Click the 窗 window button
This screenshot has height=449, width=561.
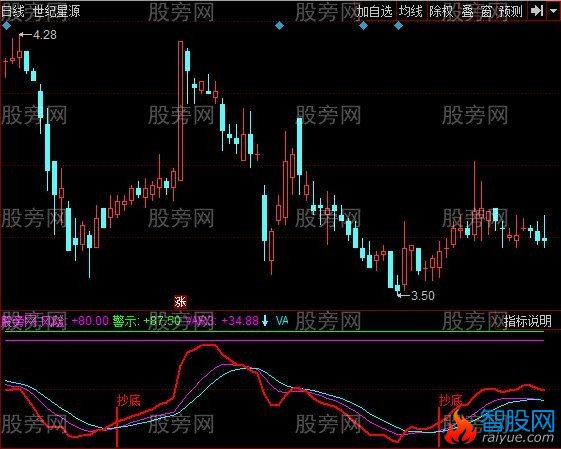click(x=486, y=11)
